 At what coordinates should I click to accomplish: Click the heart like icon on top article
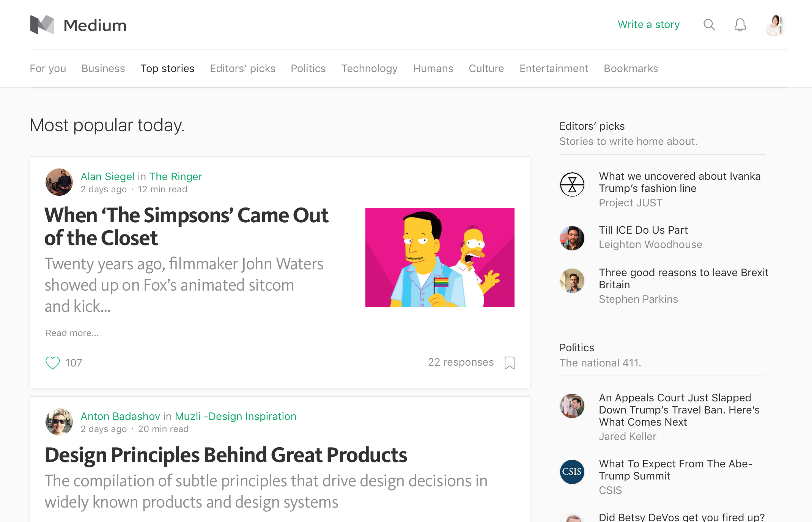coord(53,362)
